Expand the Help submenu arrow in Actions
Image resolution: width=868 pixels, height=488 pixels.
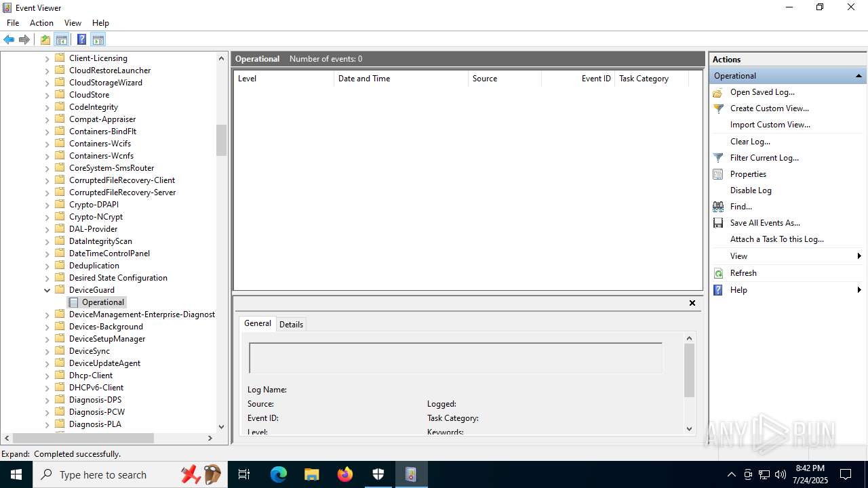[x=859, y=290]
